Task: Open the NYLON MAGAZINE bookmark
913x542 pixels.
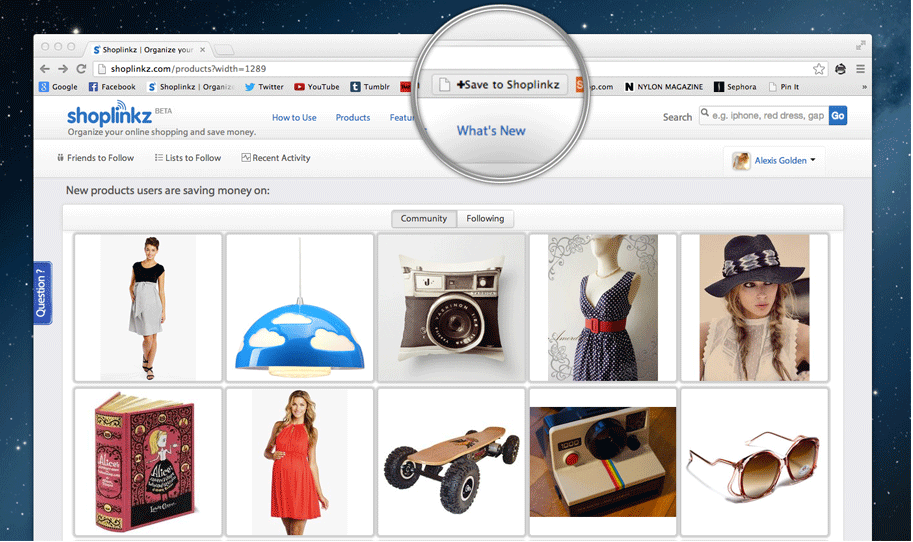Action: [664, 87]
